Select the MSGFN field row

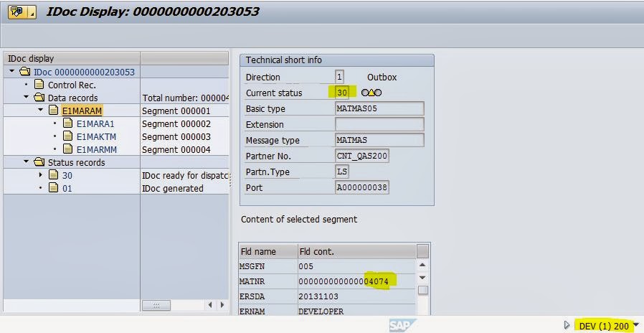[327, 266]
